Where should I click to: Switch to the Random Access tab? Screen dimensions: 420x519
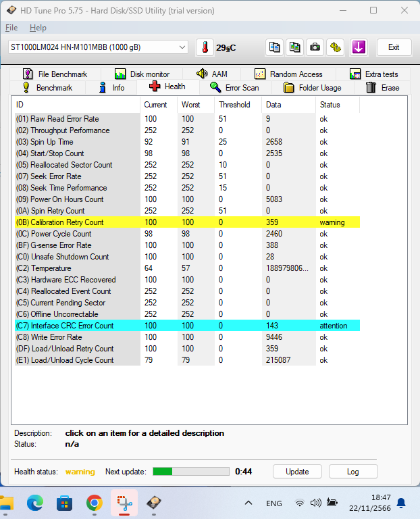pyautogui.click(x=288, y=74)
